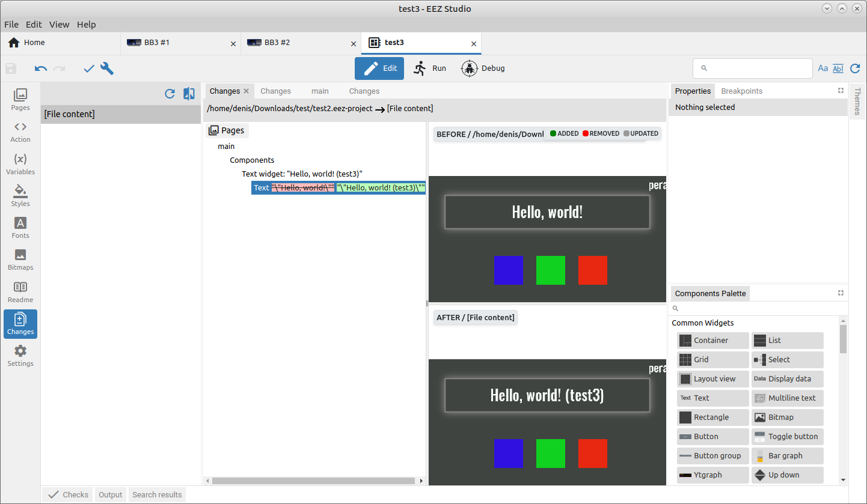Close the BB3 #1 tab
Viewport: 867px width, 504px height.
[x=233, y=44]
